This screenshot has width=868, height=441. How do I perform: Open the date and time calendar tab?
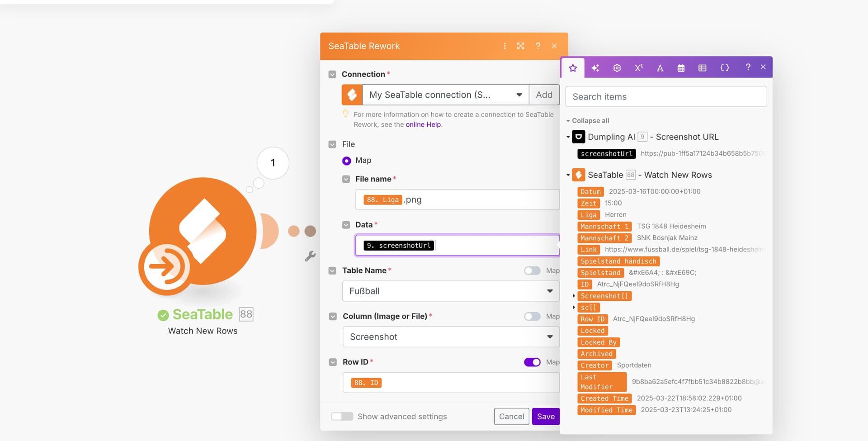pyautogui.click(x=681, y=68)
